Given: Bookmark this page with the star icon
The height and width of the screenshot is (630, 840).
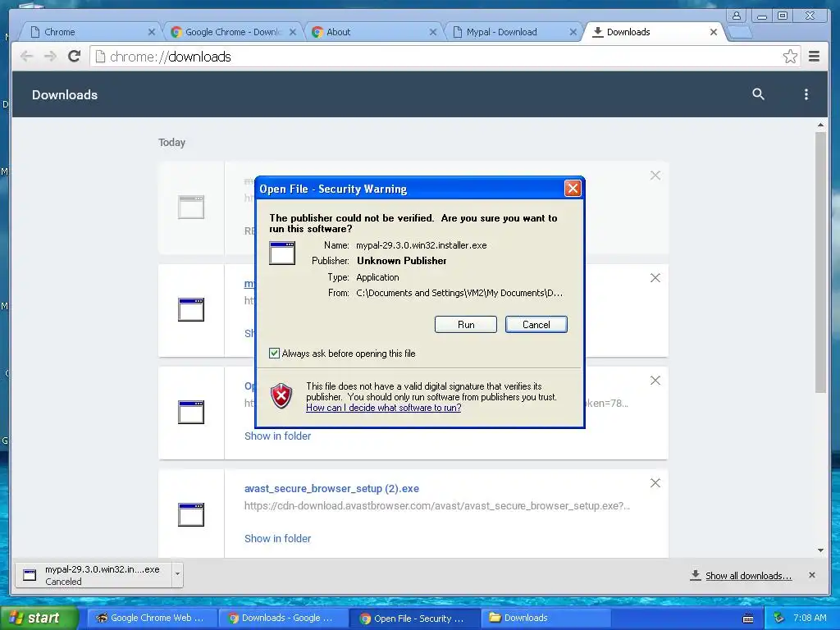Looking at the screenshot, I should [x=790, y=57].
